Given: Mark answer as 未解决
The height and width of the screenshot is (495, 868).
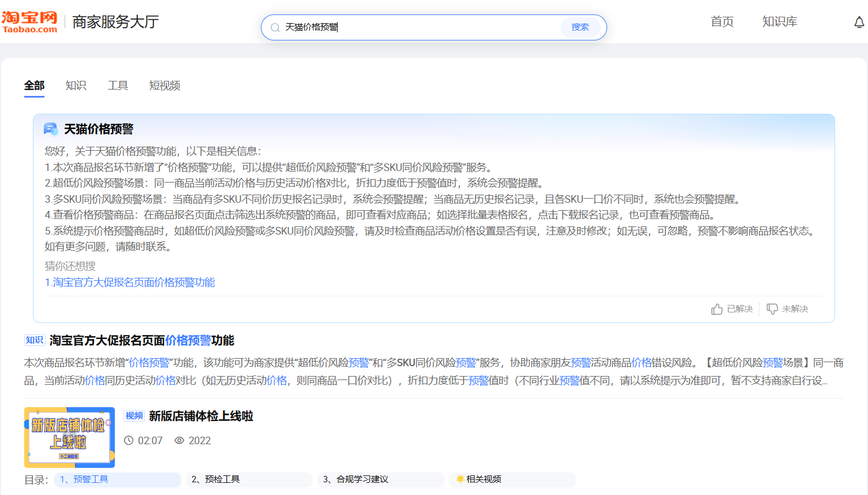Looking at the screenshot, I should [787, 309].
